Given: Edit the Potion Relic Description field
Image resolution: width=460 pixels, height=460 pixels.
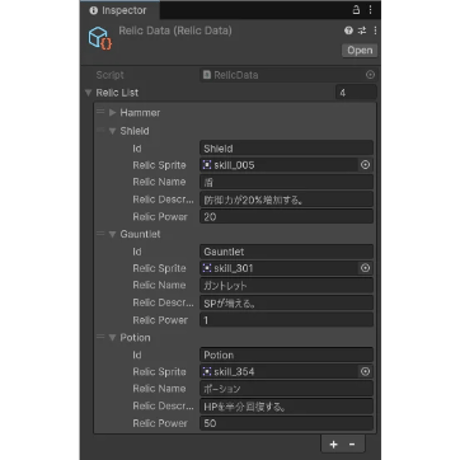Looking at the screenshot, I should pos(286,406).
